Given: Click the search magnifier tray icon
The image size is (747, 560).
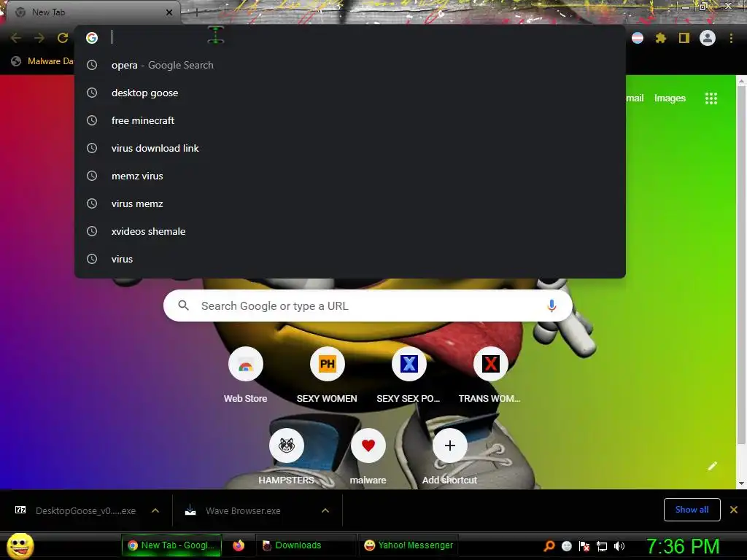Looking at the screenshot, I should (x=549, y=546).
